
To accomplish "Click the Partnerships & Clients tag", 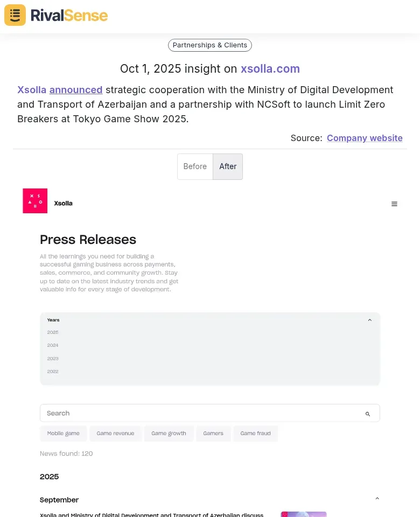I will (x=210, y=45).
